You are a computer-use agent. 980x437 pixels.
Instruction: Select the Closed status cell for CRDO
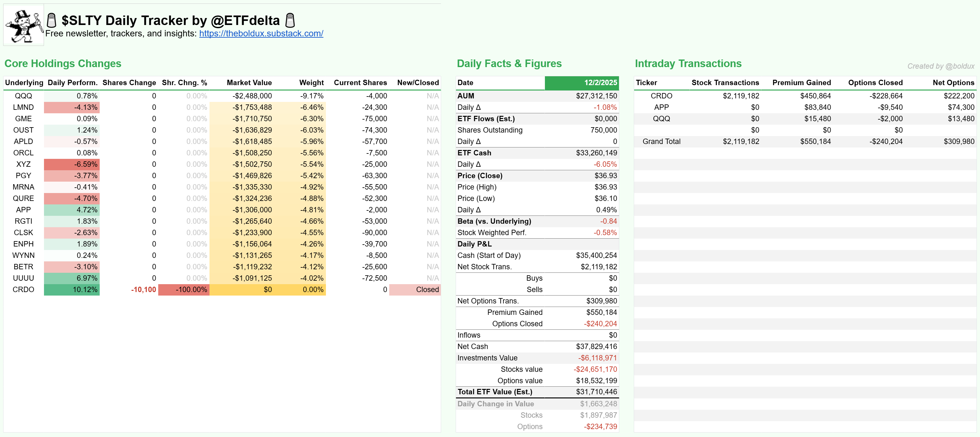pos(415,290)
